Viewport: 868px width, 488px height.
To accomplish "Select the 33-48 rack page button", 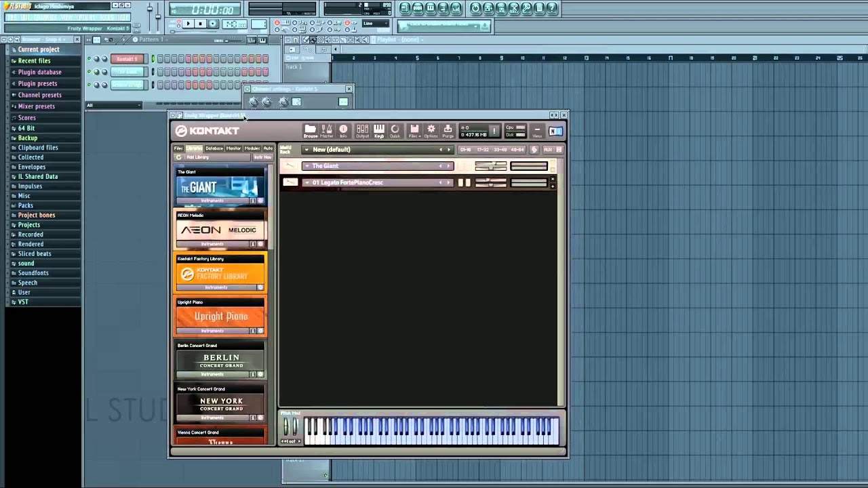I will pos(500,150).
